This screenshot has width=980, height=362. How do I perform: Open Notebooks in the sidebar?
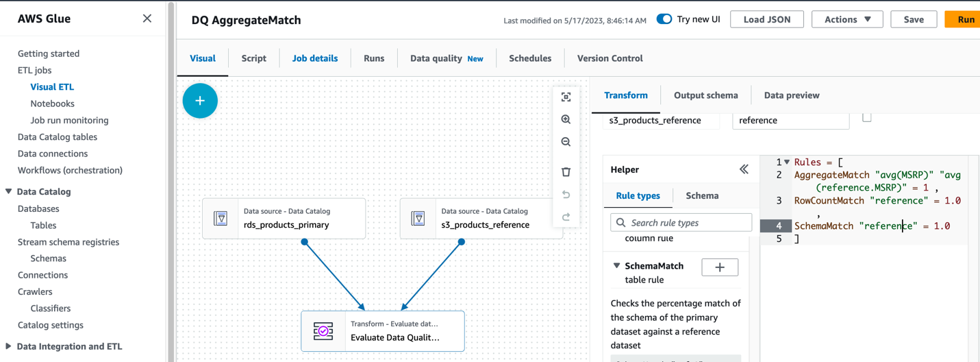click(52, 104)
